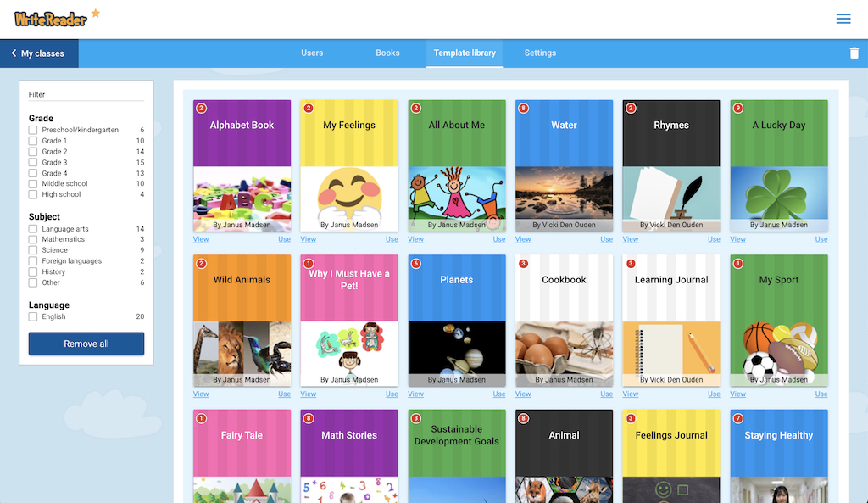Click Use link under Alphabet Book
Viewport: 868px width, 503px height.
click(x=285, y=239)
